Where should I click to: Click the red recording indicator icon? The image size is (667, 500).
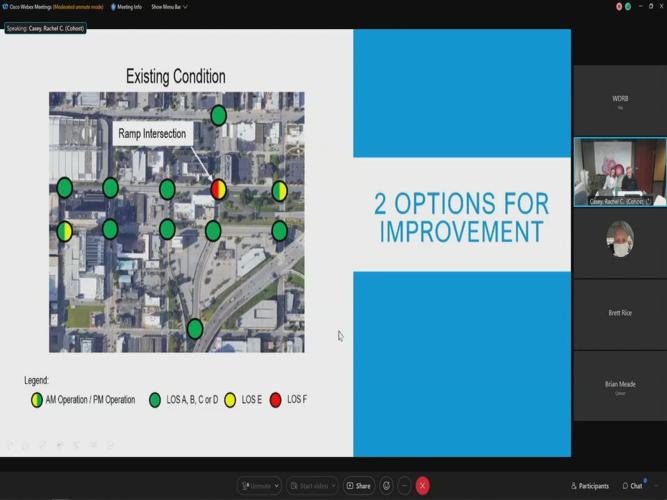[619, 6]
